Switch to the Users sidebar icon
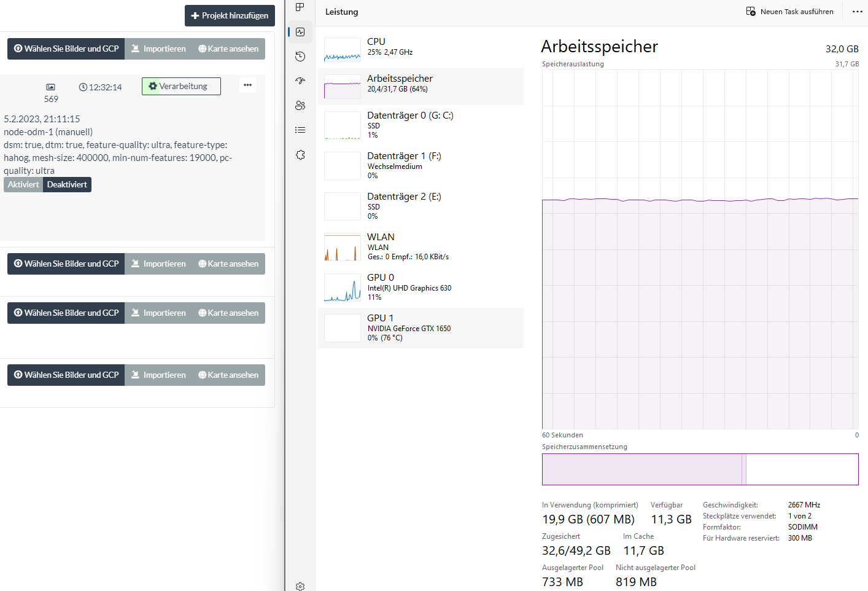Image resolution: width=868 pixels, height=591 pixels. coord(300,106)
